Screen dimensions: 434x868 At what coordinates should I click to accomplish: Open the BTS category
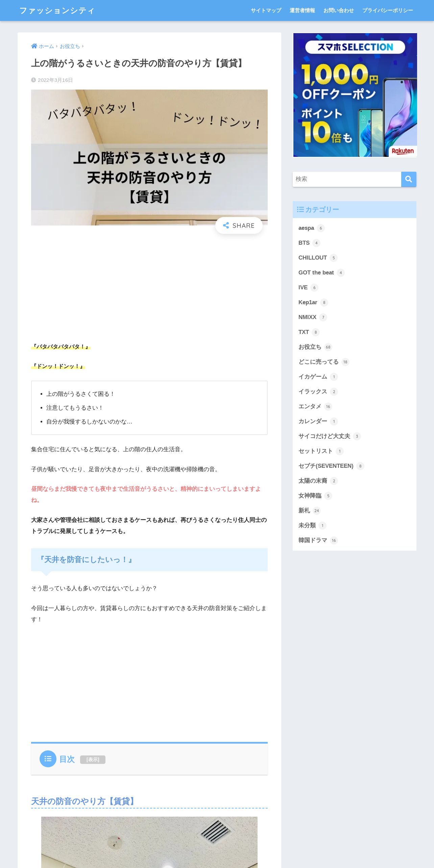(304, 243)
